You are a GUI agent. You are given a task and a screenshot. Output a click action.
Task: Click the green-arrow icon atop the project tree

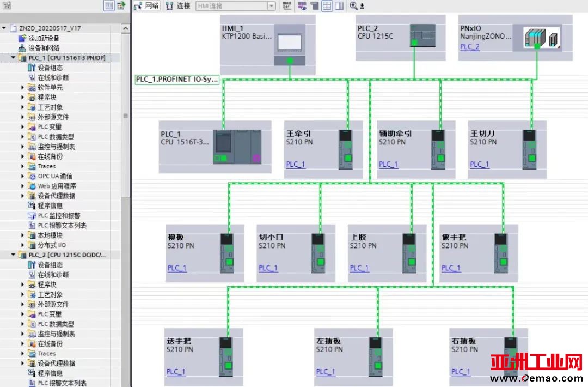tap(121, 5)
